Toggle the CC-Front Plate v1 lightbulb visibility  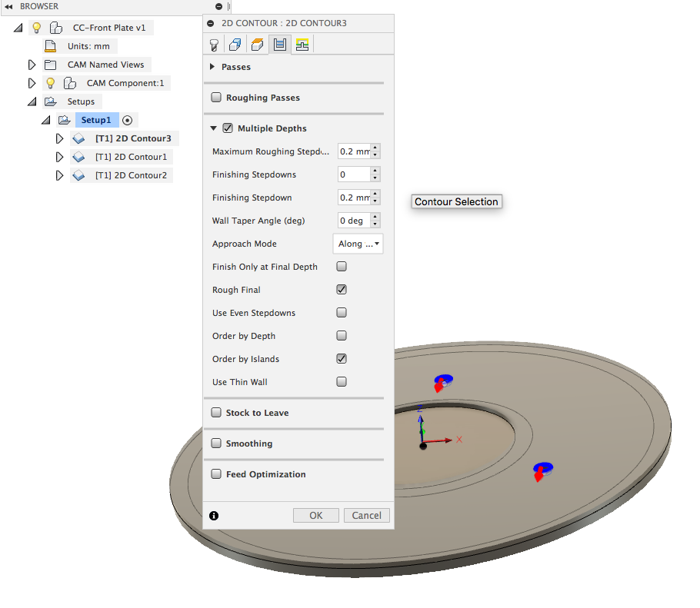pyautogui.click(x=36, y=28)
